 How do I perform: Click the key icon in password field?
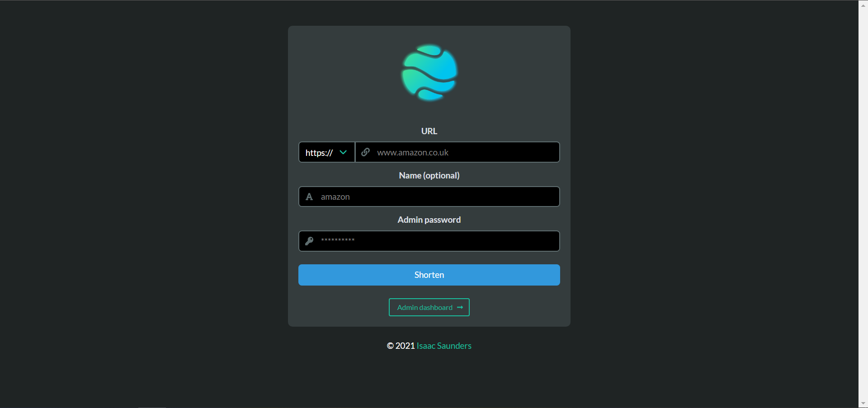(x=309, y=241)
